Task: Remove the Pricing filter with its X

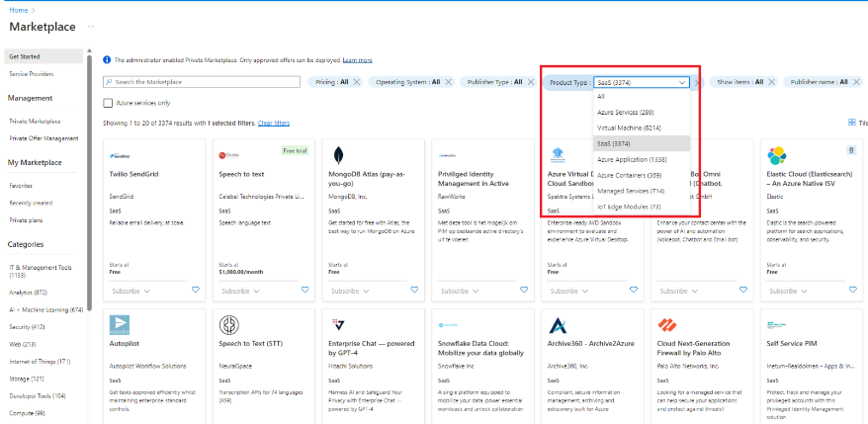Action: click(x=357, y=83)
